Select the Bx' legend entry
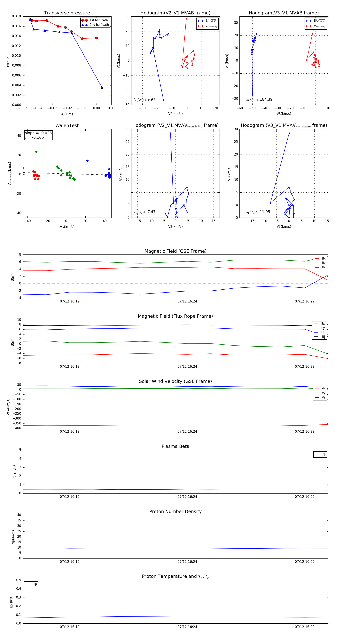This screenshot has height=644, width=351. pos(320,324)
